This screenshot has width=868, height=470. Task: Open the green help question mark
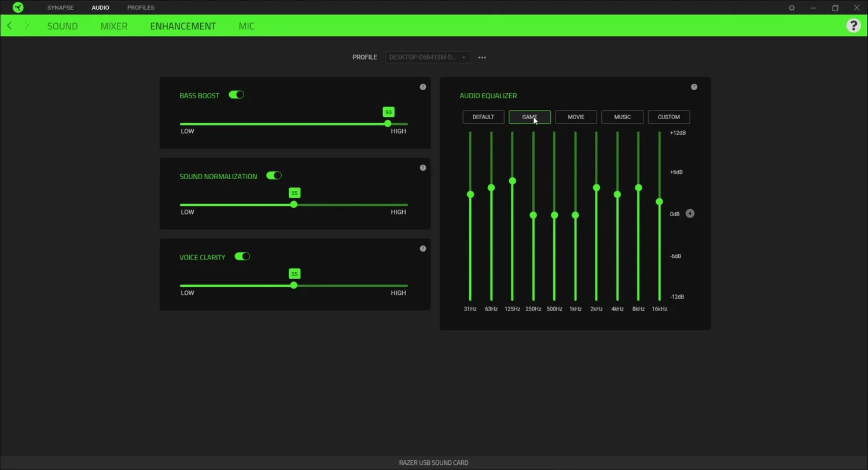click(853, 25)
